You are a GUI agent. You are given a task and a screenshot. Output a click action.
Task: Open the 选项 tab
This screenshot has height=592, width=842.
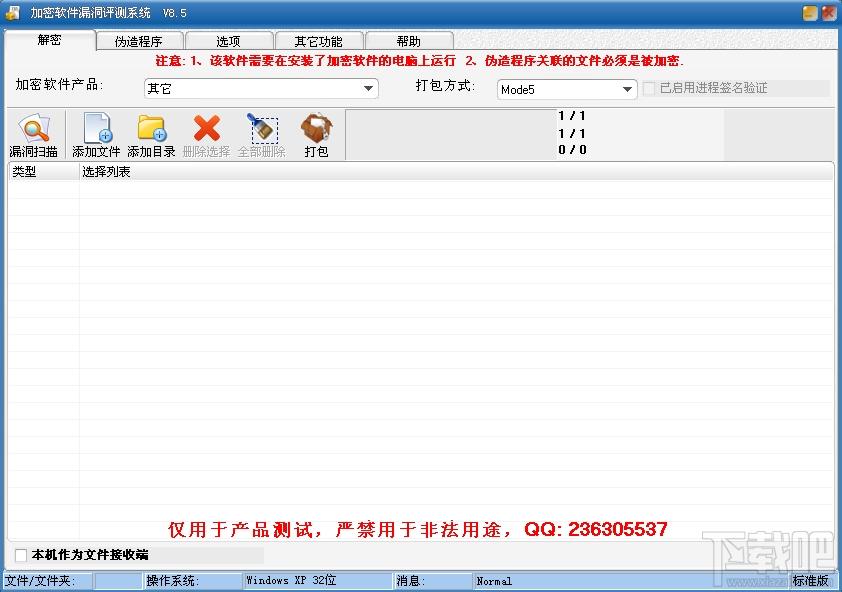click(x=228, y=41)
